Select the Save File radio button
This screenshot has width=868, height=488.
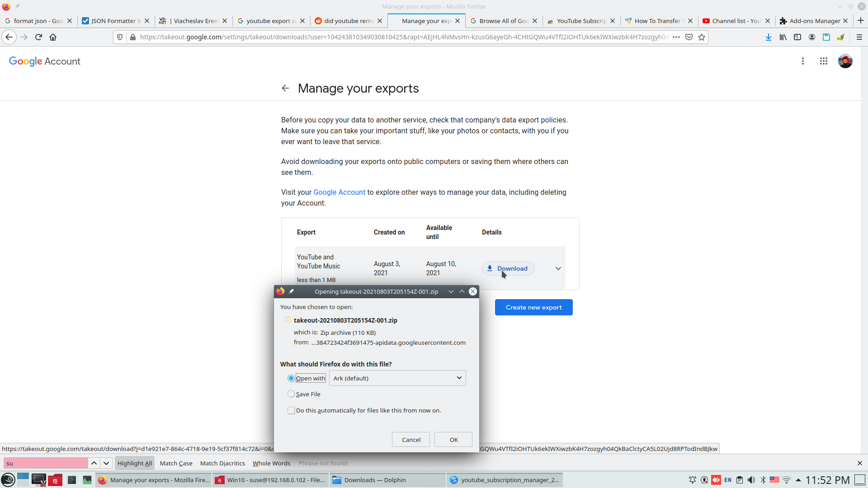click(x=291, y=394)
